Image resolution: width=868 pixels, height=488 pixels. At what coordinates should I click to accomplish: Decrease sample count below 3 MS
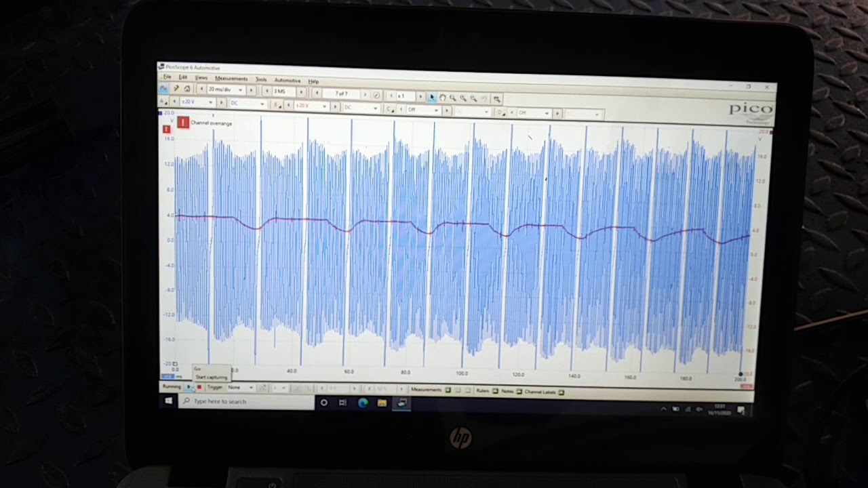[267, 91]
